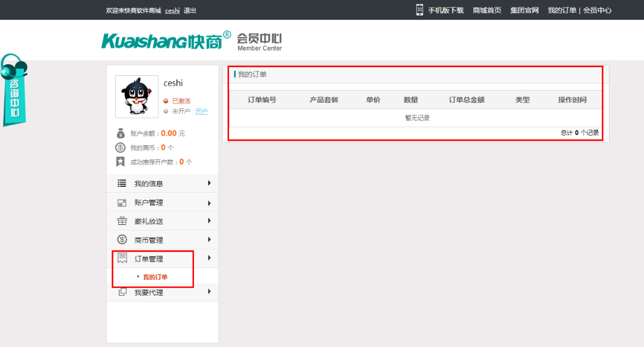Click the 账户管理 card icon
This screenshot has height=347, width=644.
click(x=122, y=203)
